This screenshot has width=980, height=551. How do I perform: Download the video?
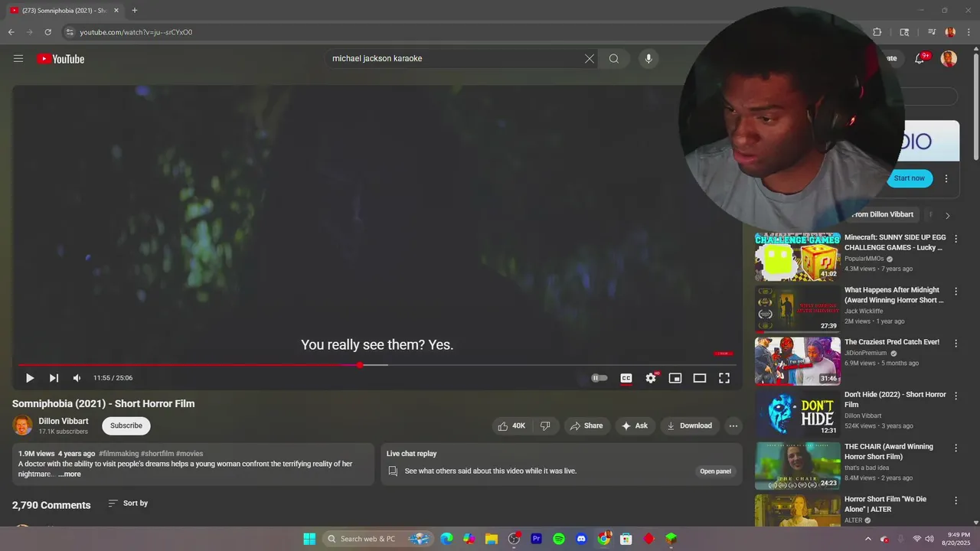click(690, 425)
